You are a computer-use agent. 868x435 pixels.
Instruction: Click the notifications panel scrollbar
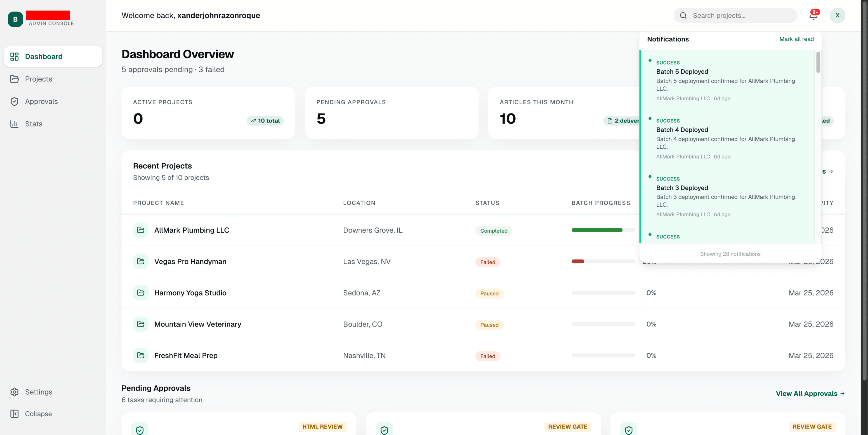pos(818,62)
